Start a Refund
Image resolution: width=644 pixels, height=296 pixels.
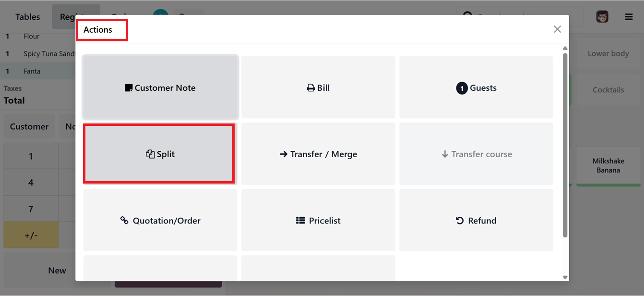click(x=476, y=220)
